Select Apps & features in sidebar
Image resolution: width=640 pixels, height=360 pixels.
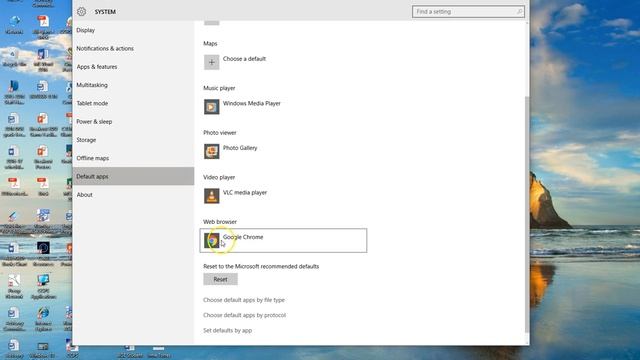click(97, 67)
